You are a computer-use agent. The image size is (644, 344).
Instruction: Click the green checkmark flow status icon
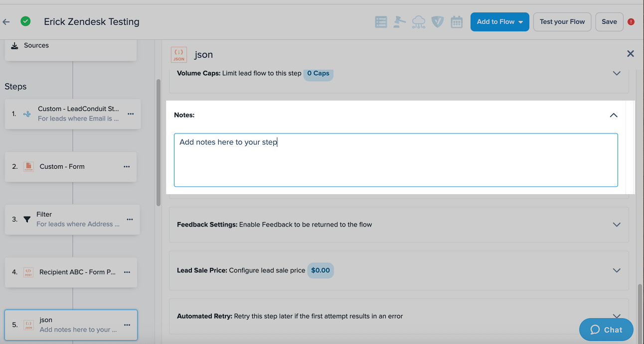tap(25, 21)
